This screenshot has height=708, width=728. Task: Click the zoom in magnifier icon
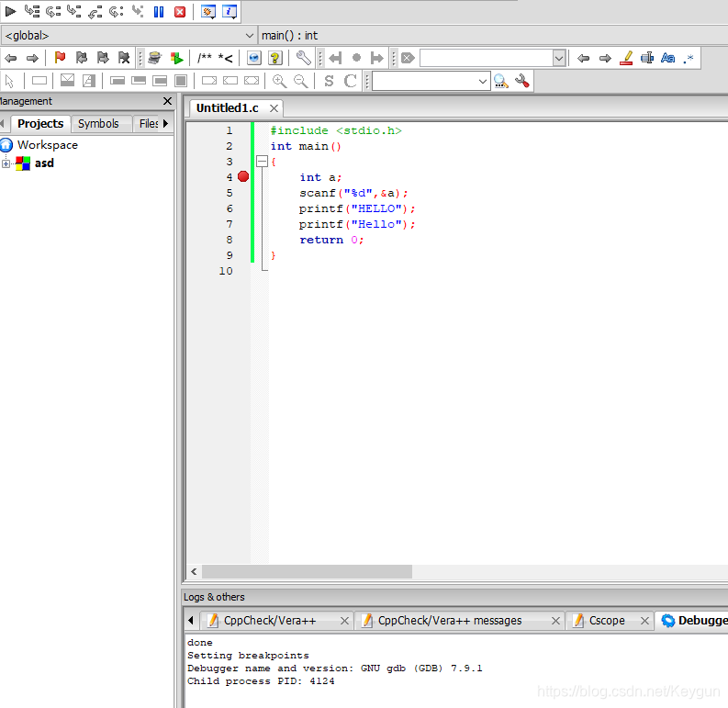click(279, 81)
